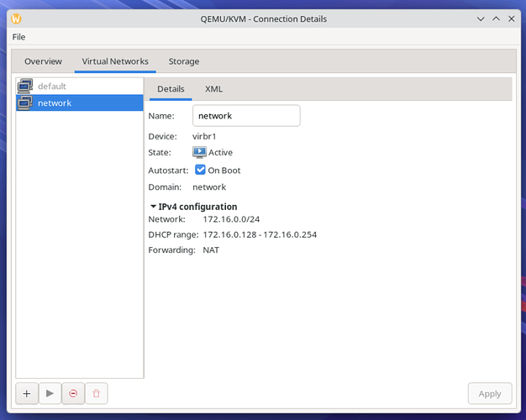Click the start network play button
The width and height of the screenshot is (526, 420).
pyautogui.click(x=50, y=393)
